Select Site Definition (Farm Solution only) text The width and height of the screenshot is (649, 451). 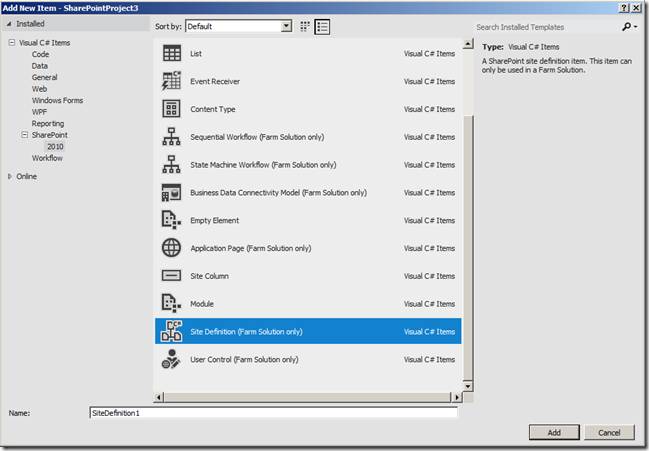(246, 331)
